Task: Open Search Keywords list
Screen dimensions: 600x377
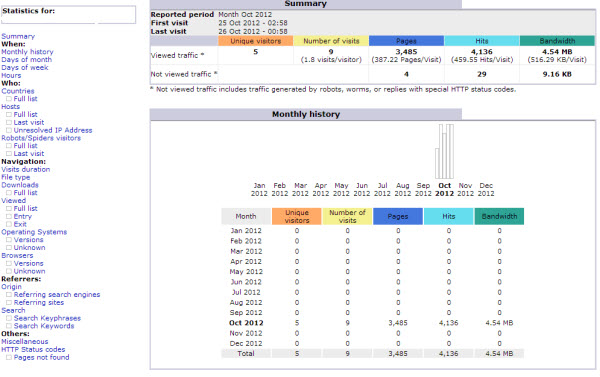Action: point(44,326)
